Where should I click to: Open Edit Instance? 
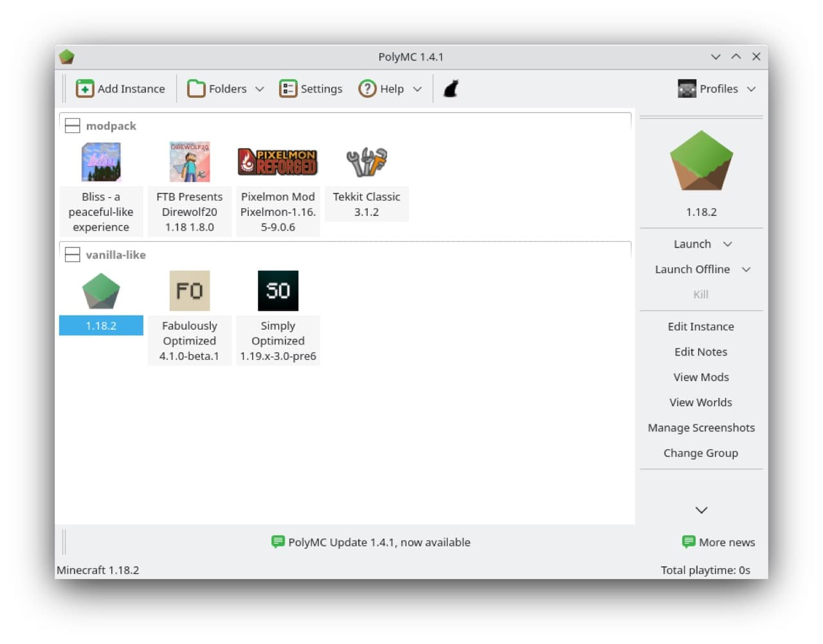701,326
